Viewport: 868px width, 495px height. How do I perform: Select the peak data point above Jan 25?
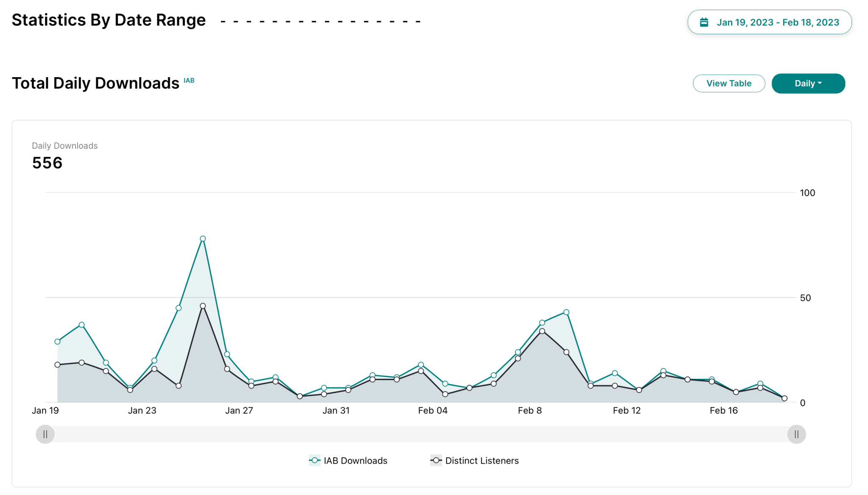click(x=203, y=239)
